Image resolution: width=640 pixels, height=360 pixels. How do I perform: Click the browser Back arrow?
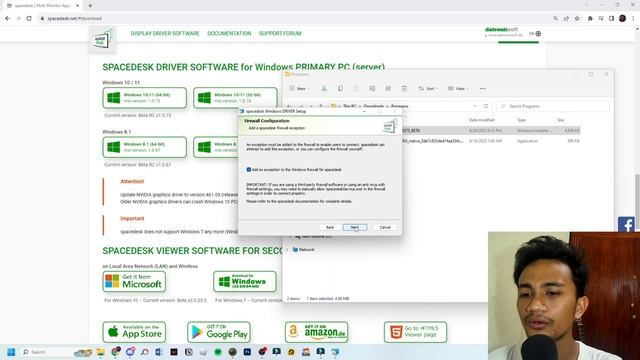(x=8, y=18)
